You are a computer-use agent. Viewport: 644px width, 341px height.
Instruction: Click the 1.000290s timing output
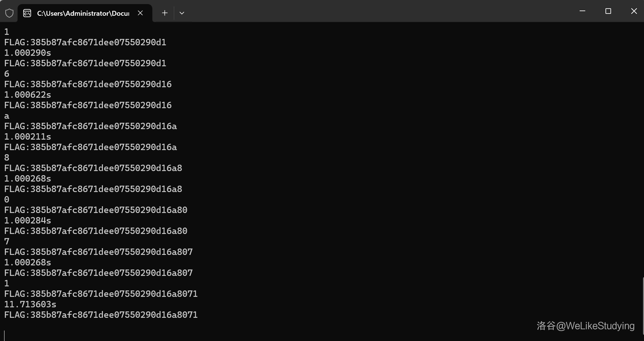[x=28, y=53]
